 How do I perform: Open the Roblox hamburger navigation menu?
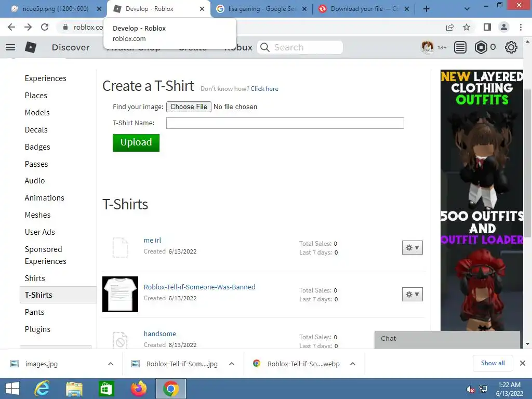click(10, 47)
